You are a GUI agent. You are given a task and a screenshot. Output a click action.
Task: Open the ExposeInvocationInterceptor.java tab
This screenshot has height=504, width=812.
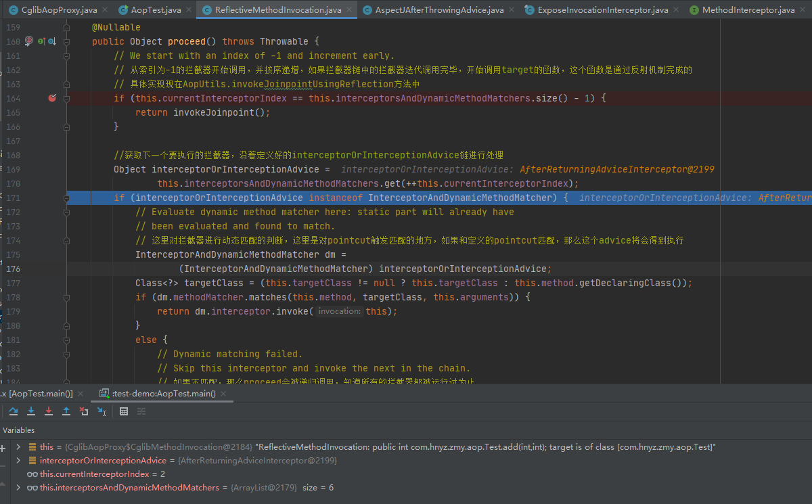point(603,10)
